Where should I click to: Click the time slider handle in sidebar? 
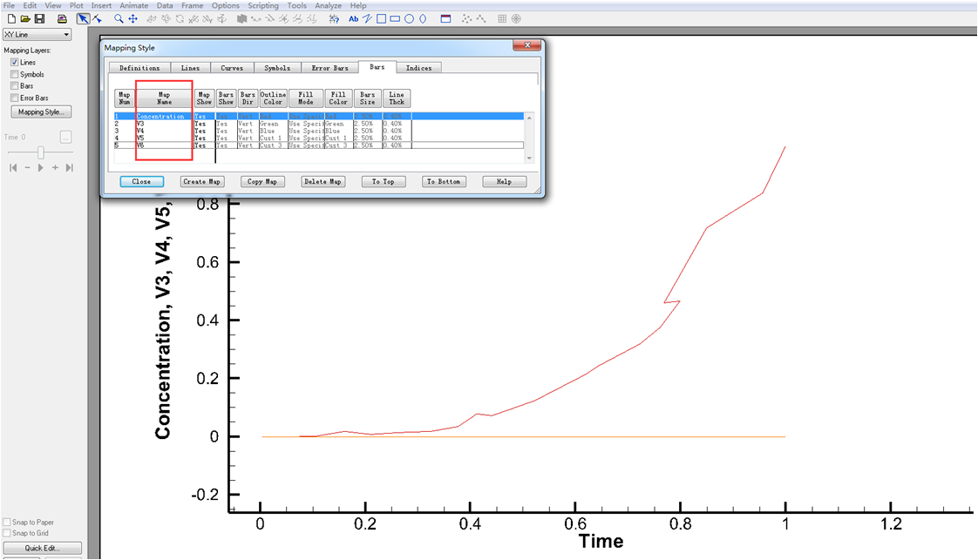[x=41, y=152]
